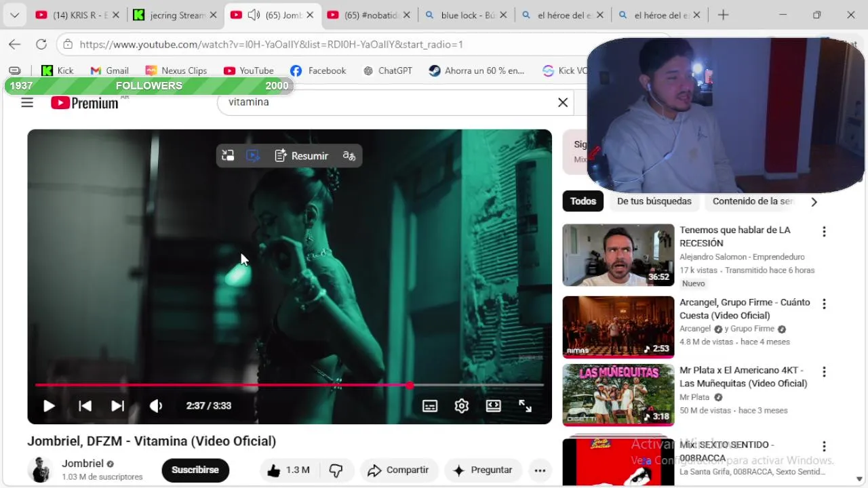Viewport: 868px width, 488px height.
Task: Open Facebook bookmark
Action: [318, 70]
